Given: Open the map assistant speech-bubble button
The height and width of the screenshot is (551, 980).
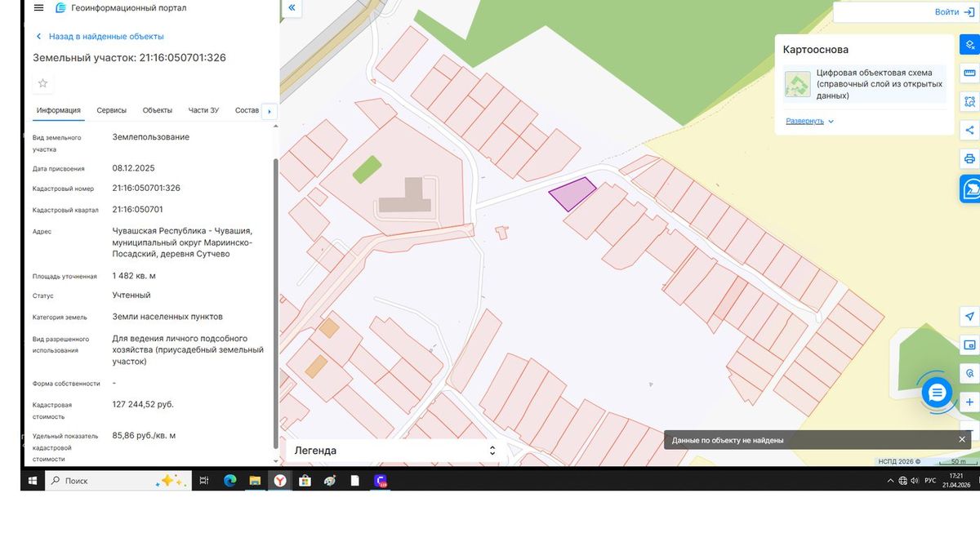Looking at the screenshot, I should coord(970,189).
